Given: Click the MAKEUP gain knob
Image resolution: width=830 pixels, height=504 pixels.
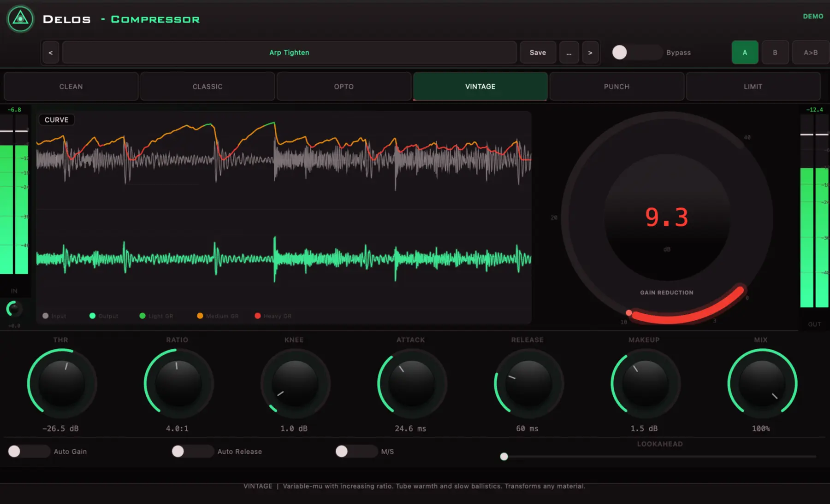Looking at the screenshot, I should pos(646,383).
